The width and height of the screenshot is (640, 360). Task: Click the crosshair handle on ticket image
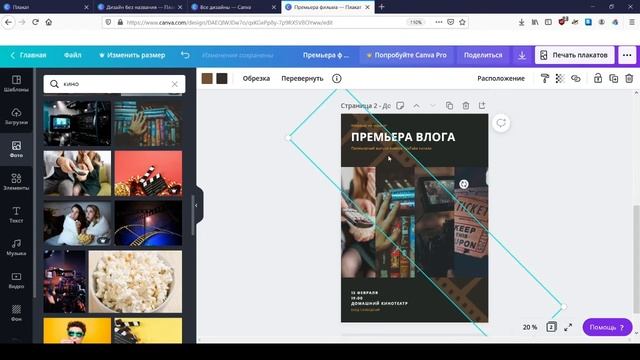click(x=464, y=184)
